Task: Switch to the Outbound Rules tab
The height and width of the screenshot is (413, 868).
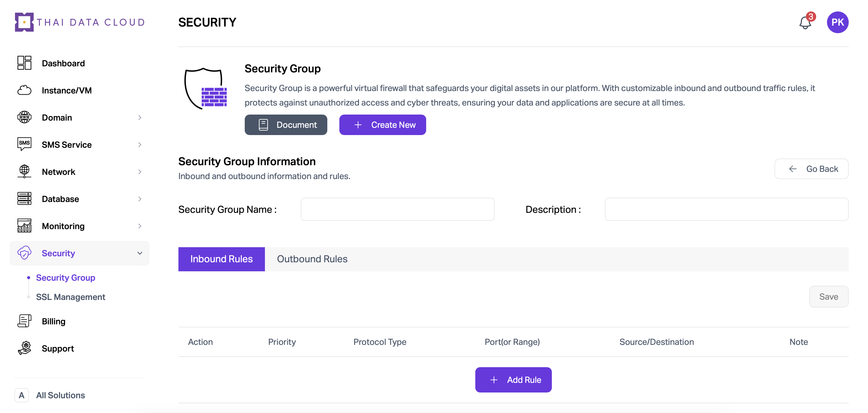Action: coord(312,259)
